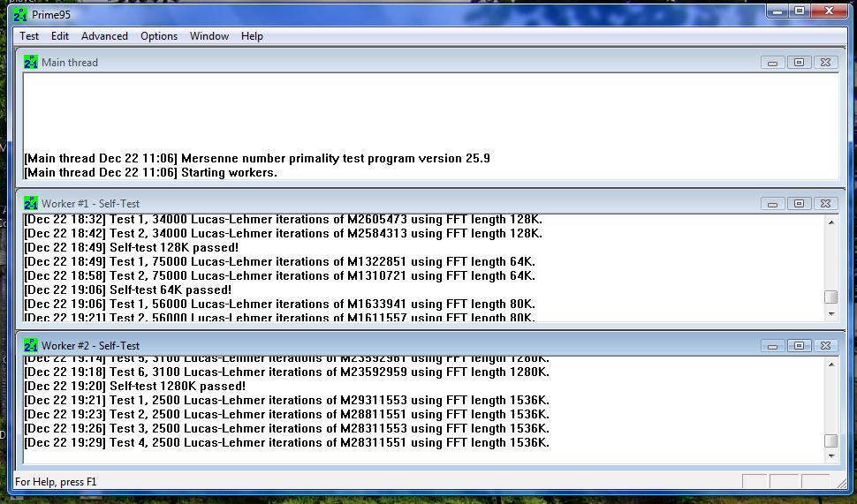The height and width of the screenshot is (504, 857).
Task: Maximize the Worker #1 Self-Test window
Action: click(x=799, y=204)
